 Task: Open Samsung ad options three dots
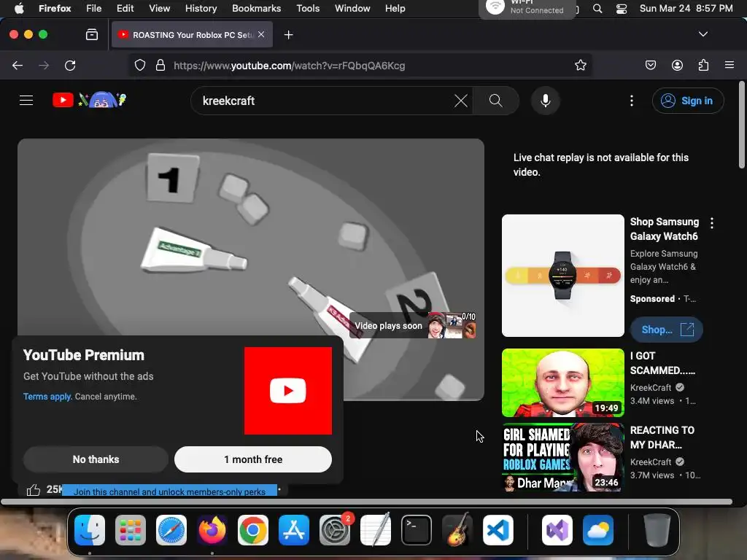tap(712, 223)
